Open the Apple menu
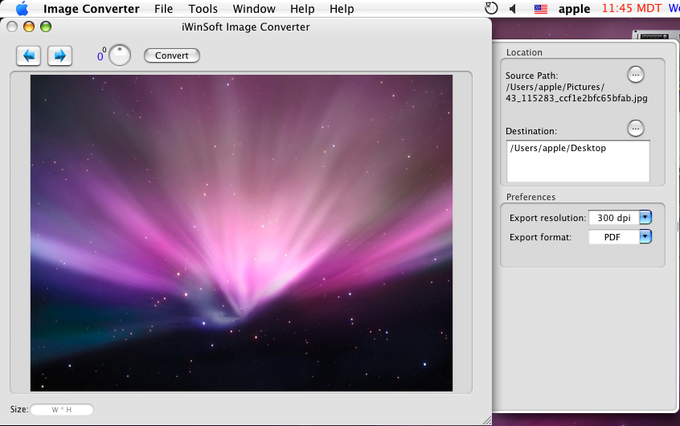Image resolution: width=680 pixels, height=426 pixels. 21,9
